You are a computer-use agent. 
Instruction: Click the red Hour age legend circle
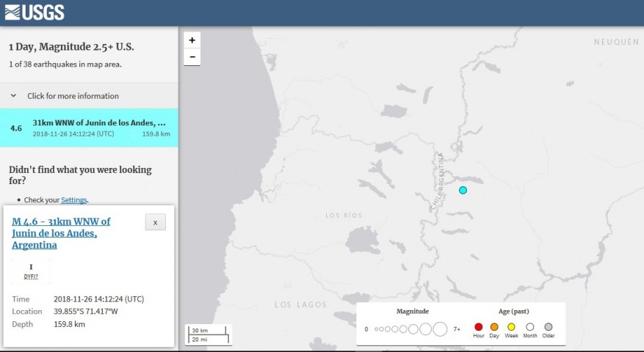479,327
